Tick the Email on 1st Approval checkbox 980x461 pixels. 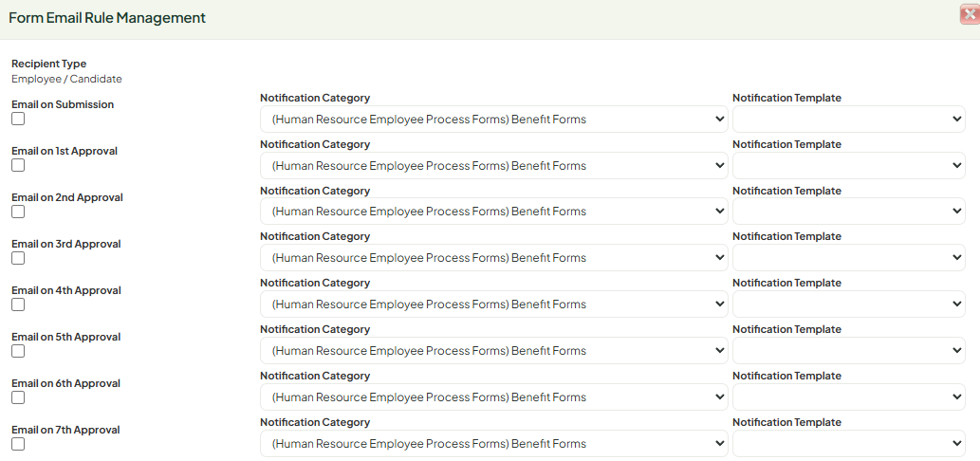pyautogui.click(x=18, y=165)
